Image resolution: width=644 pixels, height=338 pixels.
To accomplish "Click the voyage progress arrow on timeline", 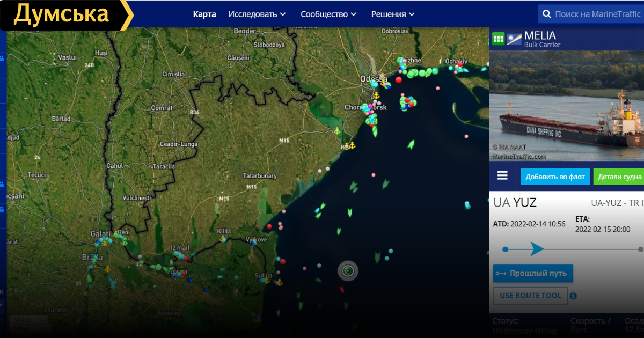I will [x=536, y=249].
